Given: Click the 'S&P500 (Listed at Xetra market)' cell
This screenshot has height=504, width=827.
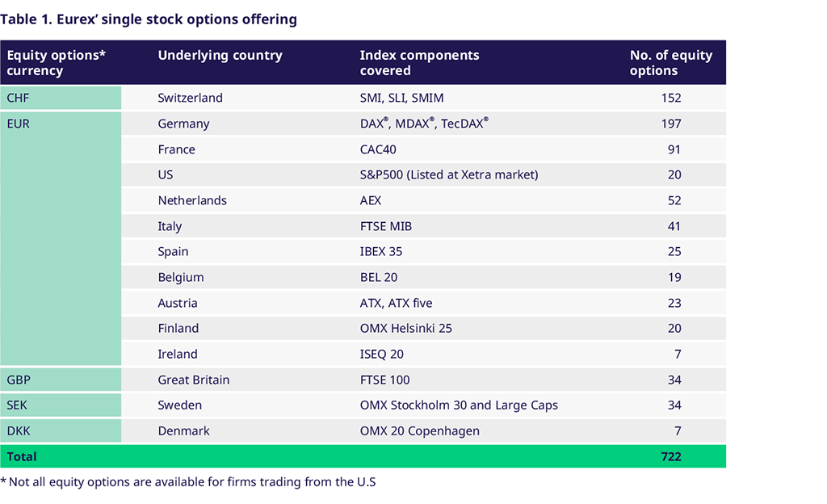Looking at the screenshot, I should 449,174.
